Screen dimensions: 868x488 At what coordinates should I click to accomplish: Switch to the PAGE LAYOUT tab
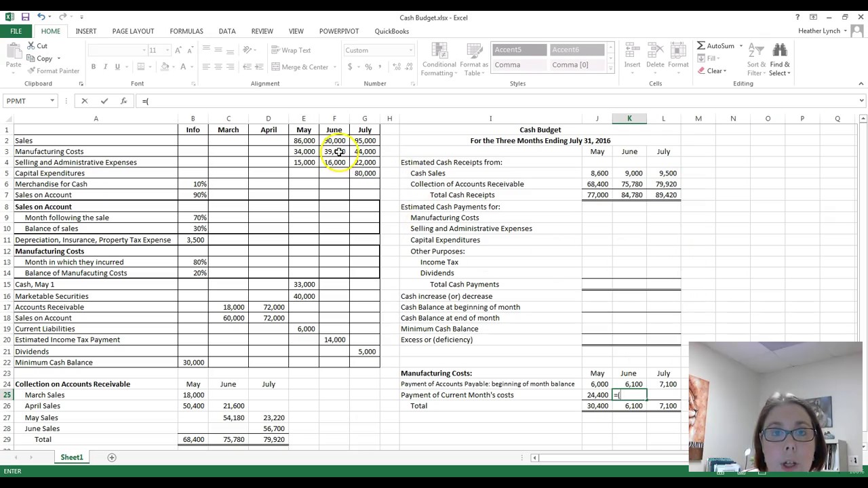[x=133, y=31]
